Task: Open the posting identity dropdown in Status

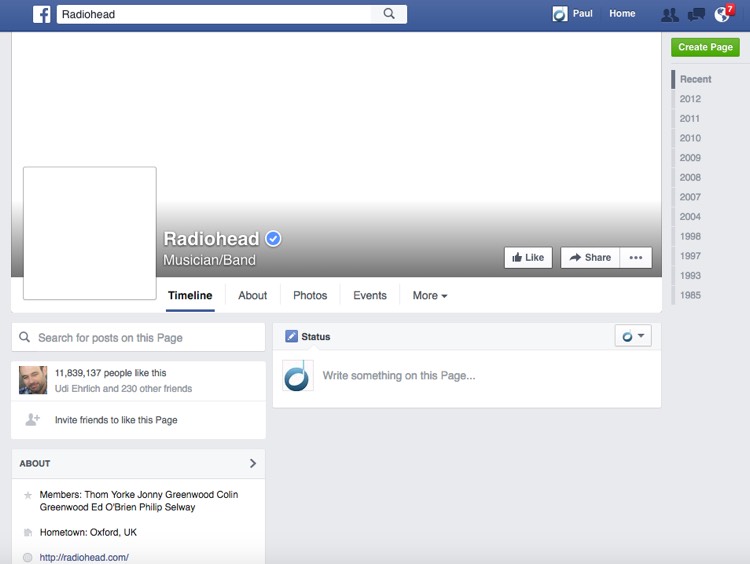Action: coord(633,336)
